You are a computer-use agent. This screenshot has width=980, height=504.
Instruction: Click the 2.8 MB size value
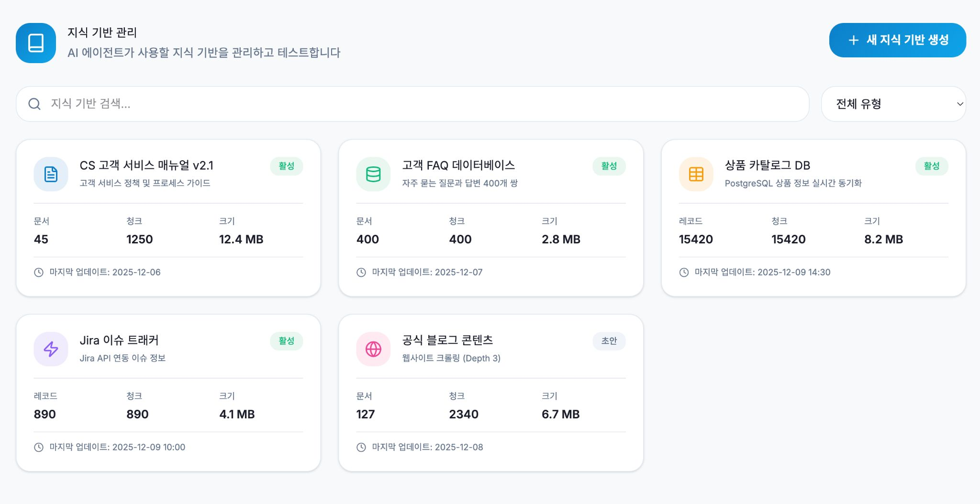click(x=561, y=239)
